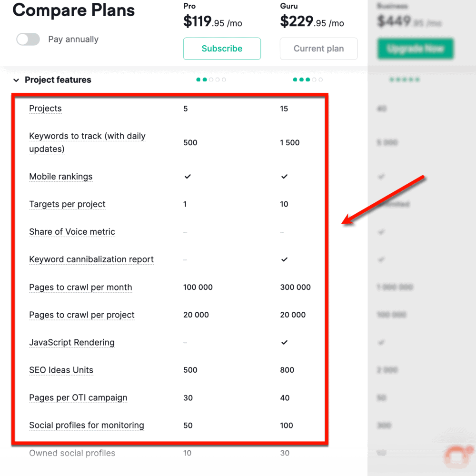Click the chevron next to Project features
This screenshot has width=476, height=476.
click(x=16, y=80)
